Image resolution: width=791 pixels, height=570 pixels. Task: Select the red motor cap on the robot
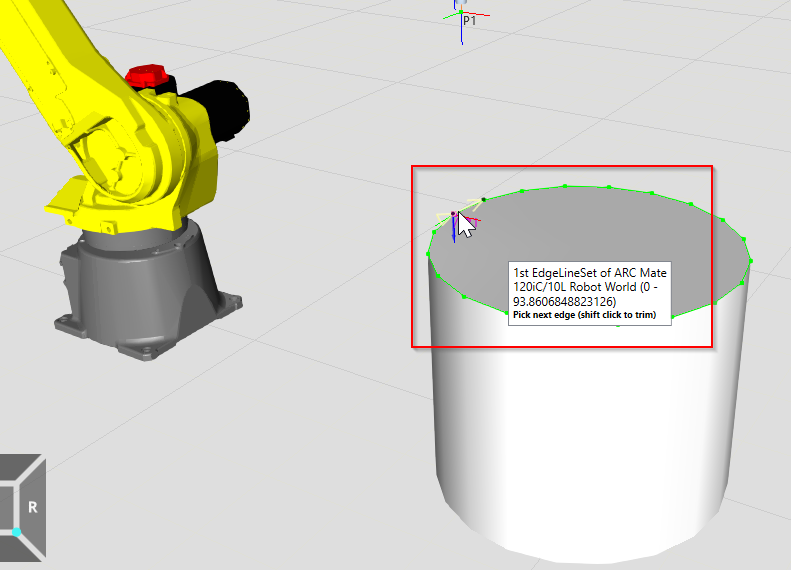click(x=145, y=76)
